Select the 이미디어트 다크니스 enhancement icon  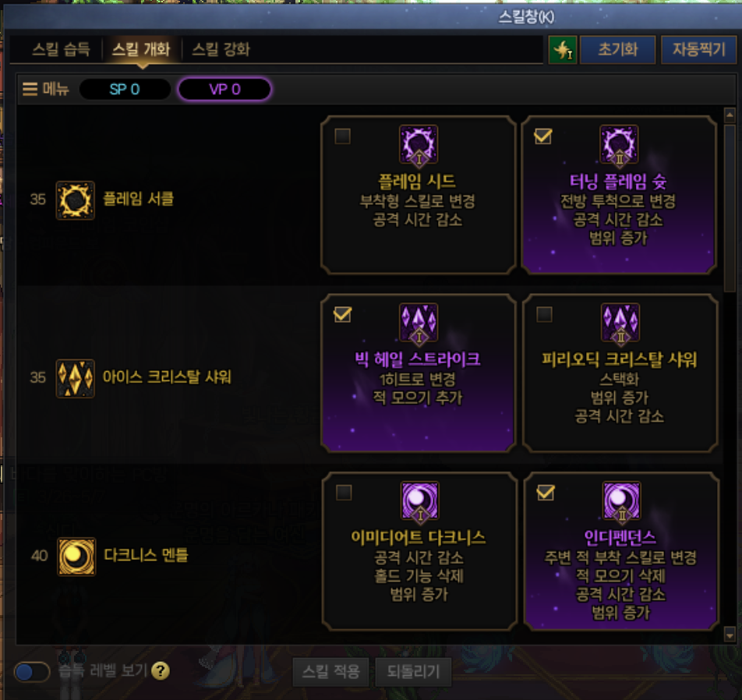420,501
